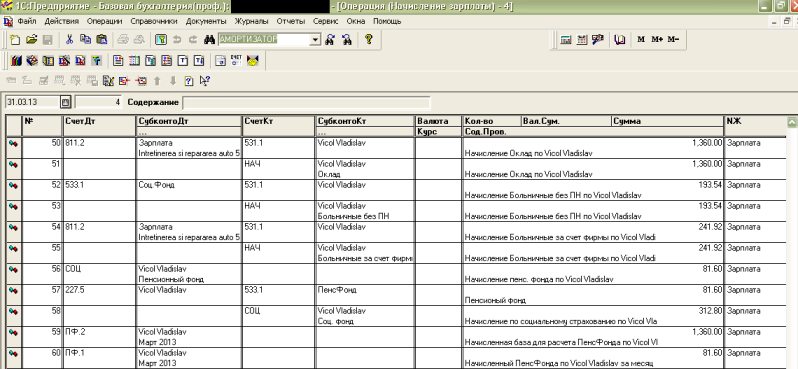The width and height of the screenshot is (798, 369).
Task: Open the Действия menu
Action: pyautogui.click(x=62, y=21)
